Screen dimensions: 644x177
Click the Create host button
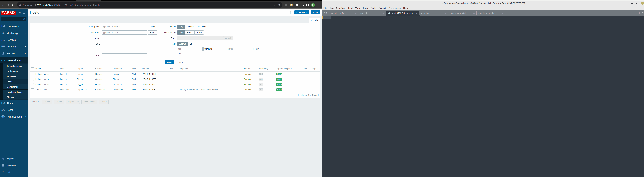point(302,12)
